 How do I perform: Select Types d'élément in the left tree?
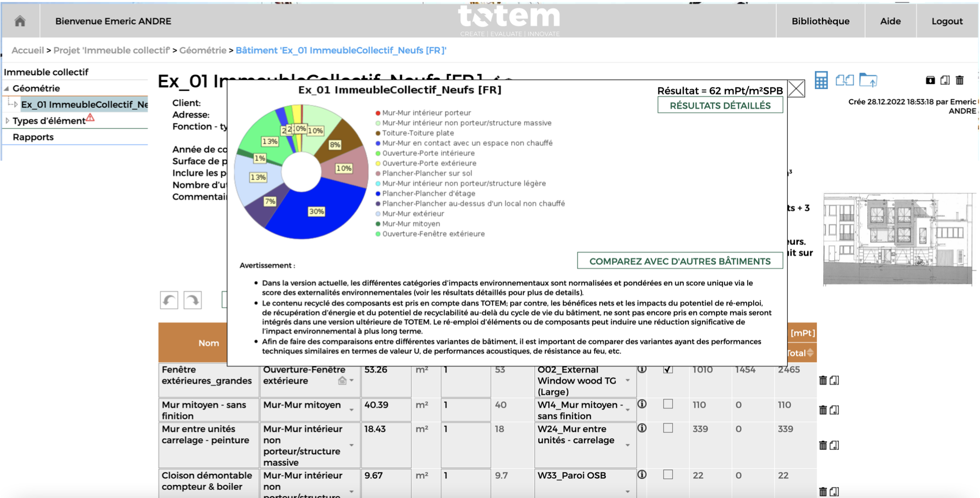pos(49,121)
